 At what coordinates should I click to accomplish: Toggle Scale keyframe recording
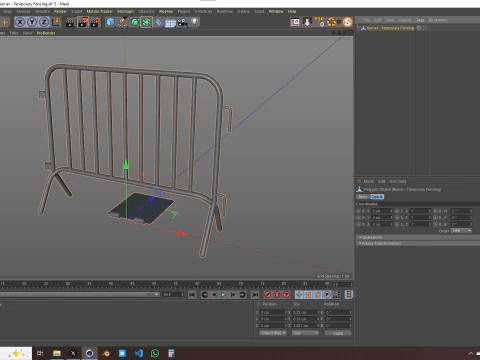(x=308, y=295)
